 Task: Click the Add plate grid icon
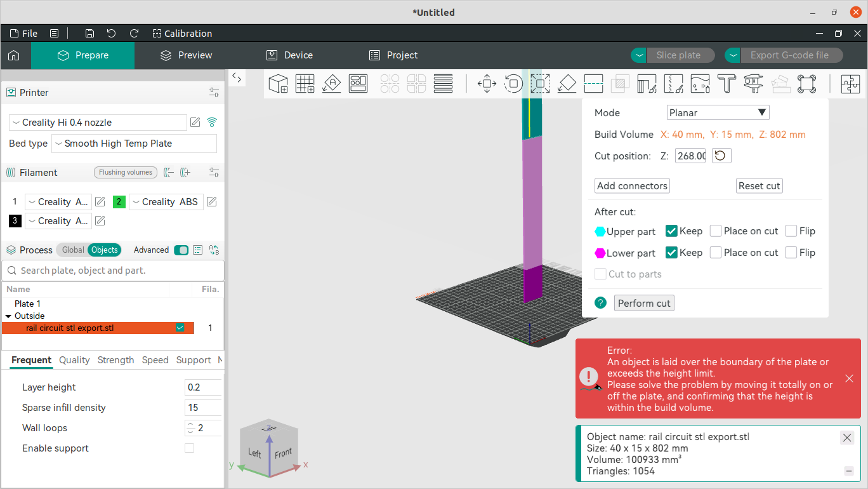coord(305,84)
